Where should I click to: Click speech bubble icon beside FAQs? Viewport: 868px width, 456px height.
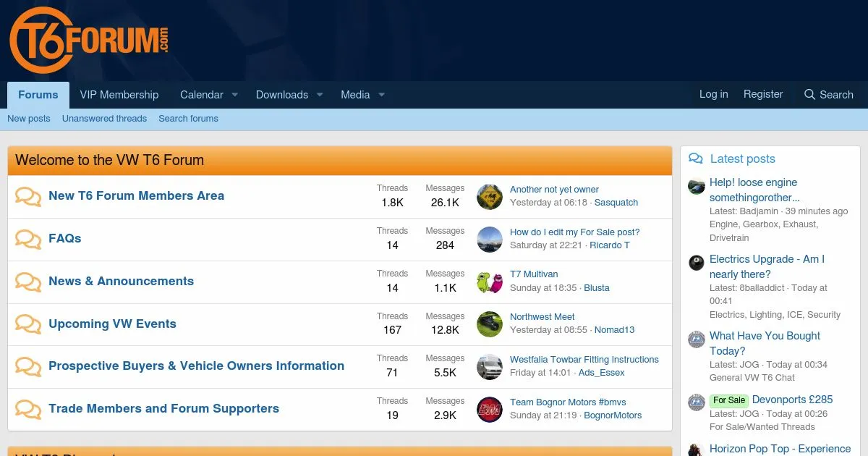click(28, 239)
